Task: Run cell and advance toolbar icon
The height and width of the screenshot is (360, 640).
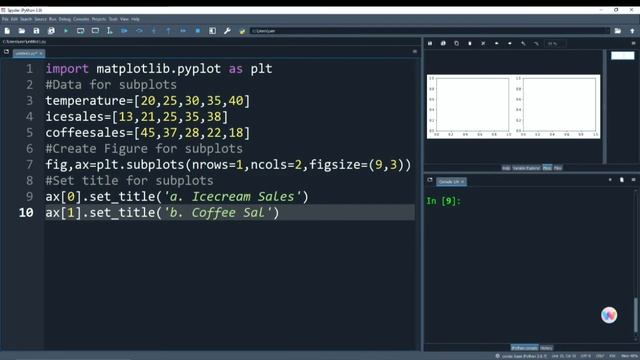Action: 95,31
